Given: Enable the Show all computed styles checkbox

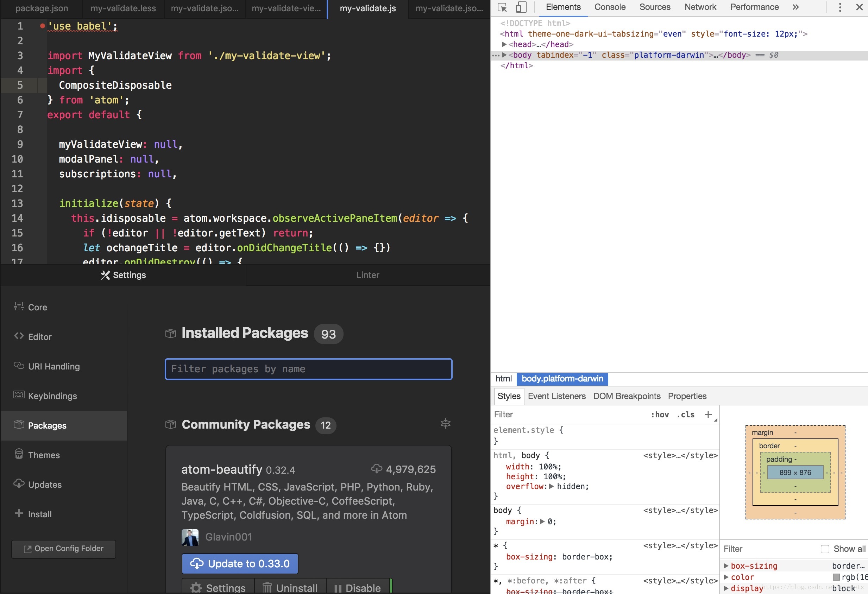Looking at the screenshot, I should 825,549.
